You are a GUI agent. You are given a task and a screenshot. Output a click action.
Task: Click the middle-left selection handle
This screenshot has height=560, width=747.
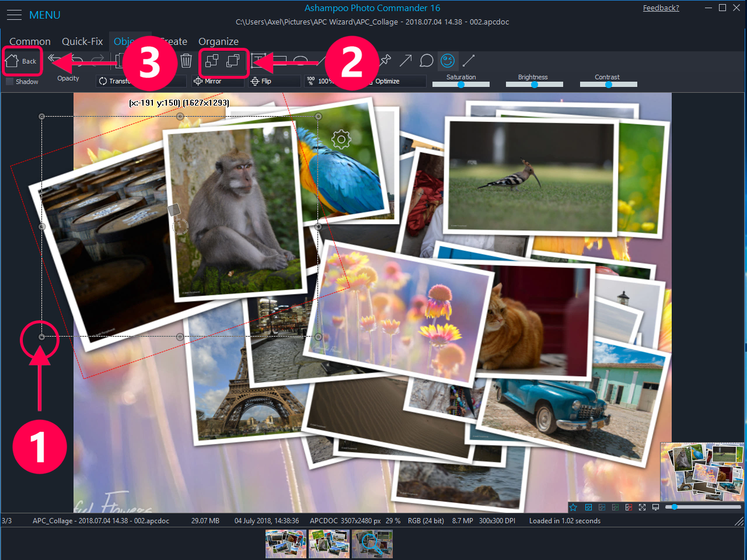(41, 226)
